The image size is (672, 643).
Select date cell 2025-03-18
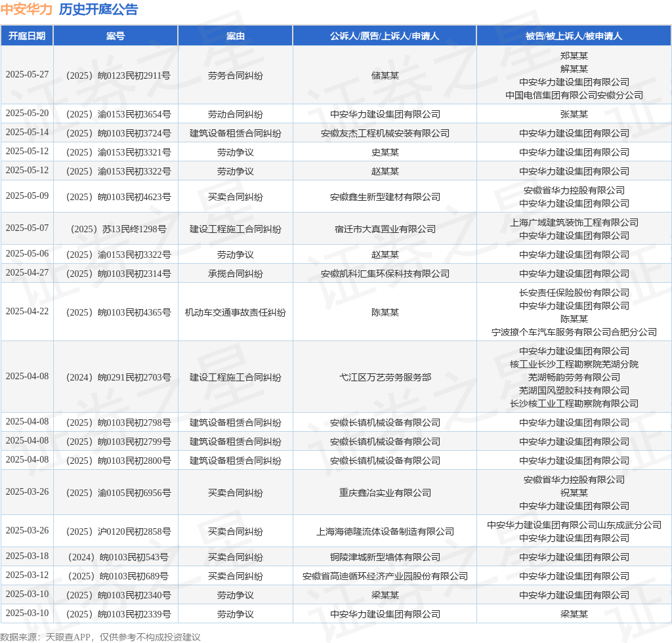point(27,556)
